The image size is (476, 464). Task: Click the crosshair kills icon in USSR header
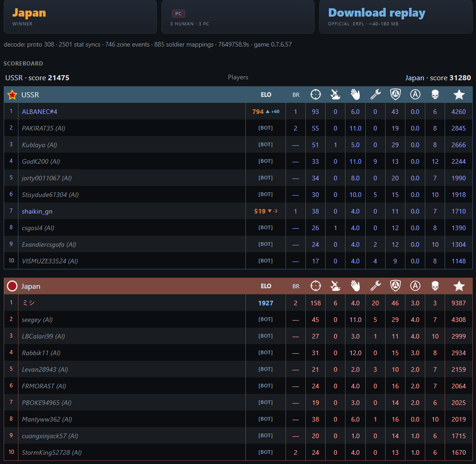click(315, 95)
